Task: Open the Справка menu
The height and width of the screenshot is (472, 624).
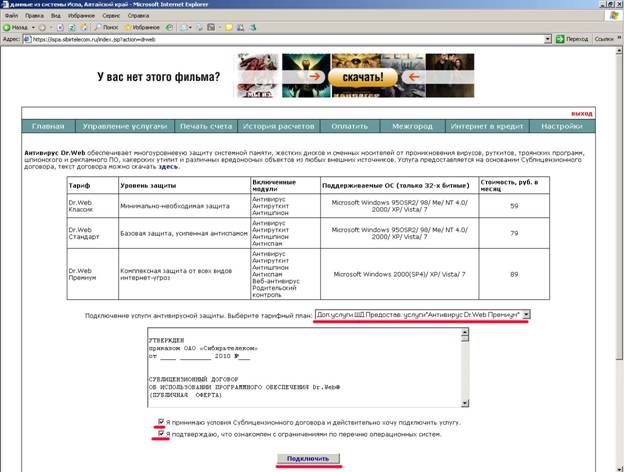Action: [x=138, y=16]
